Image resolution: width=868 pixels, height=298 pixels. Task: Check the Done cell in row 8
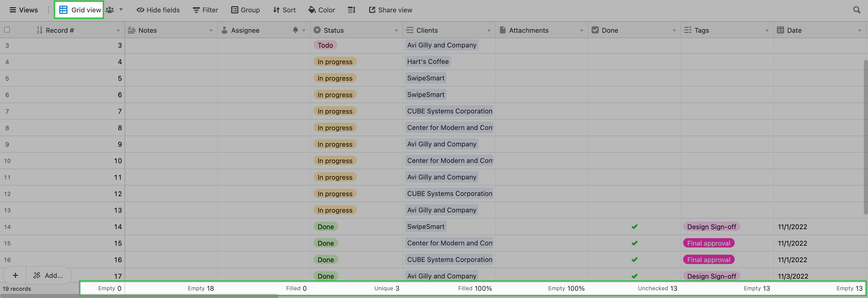pyautogui.click(x=635, y=128)
